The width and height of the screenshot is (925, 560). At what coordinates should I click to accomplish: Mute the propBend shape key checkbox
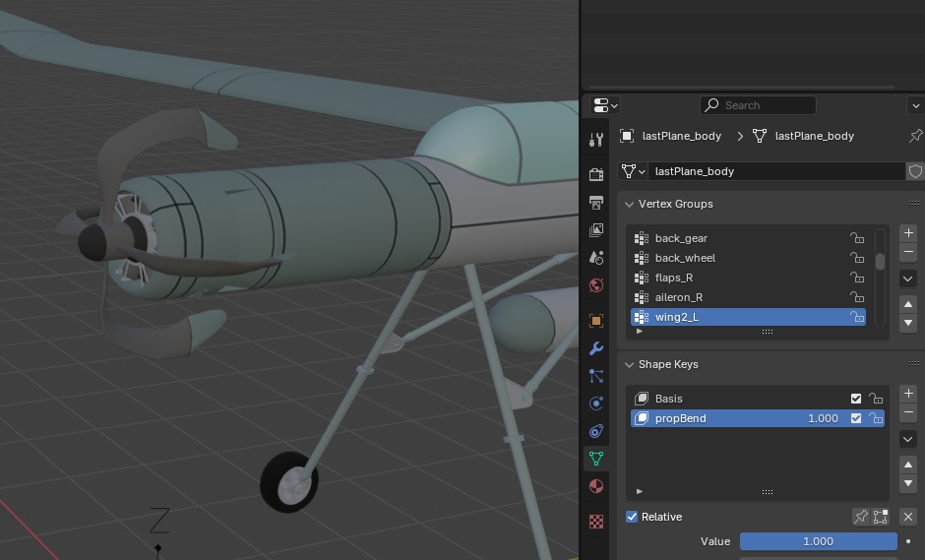[x=856, y=418]
